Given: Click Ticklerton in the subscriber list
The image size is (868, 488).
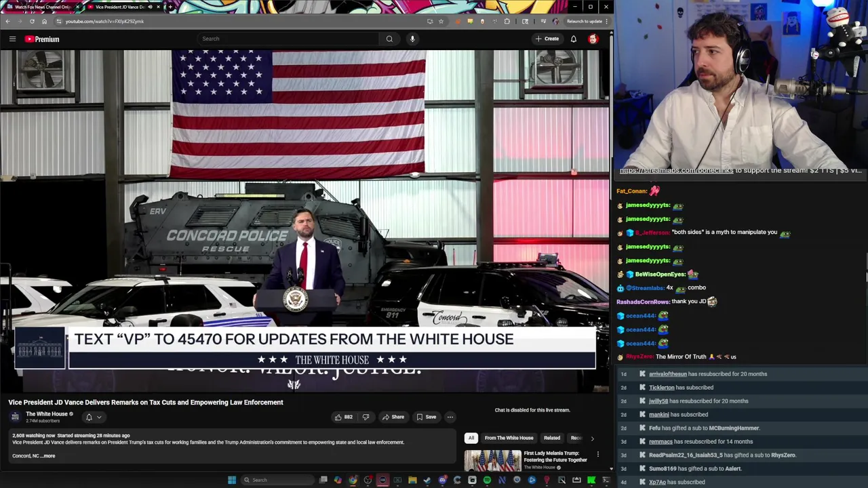Looking at the screenshot, I should point(662,388).
